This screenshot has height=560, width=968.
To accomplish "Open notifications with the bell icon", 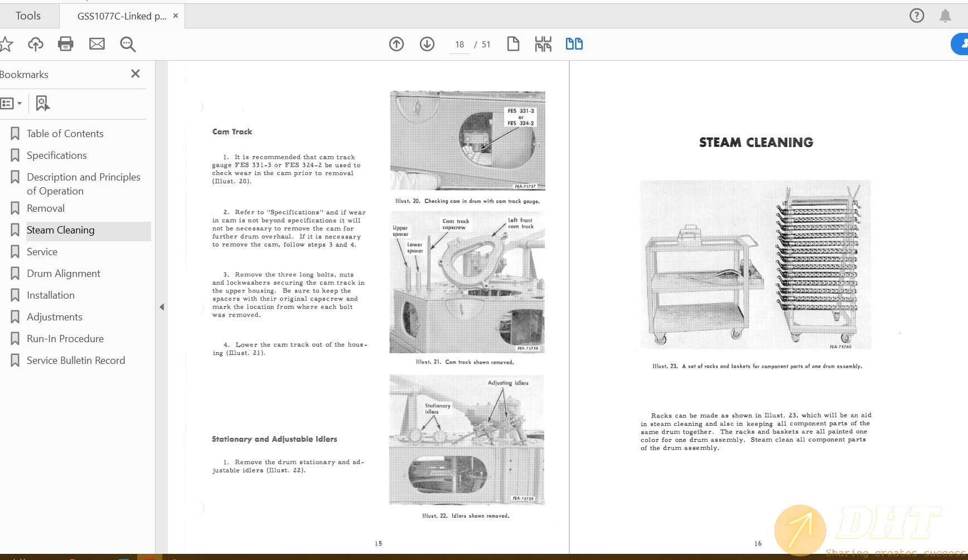I will (x=946, y=16).
